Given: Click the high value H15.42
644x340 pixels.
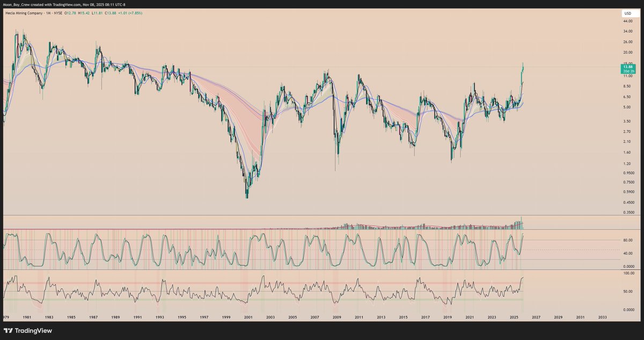Looking at the screenshot, I should (x=84, y=13).
